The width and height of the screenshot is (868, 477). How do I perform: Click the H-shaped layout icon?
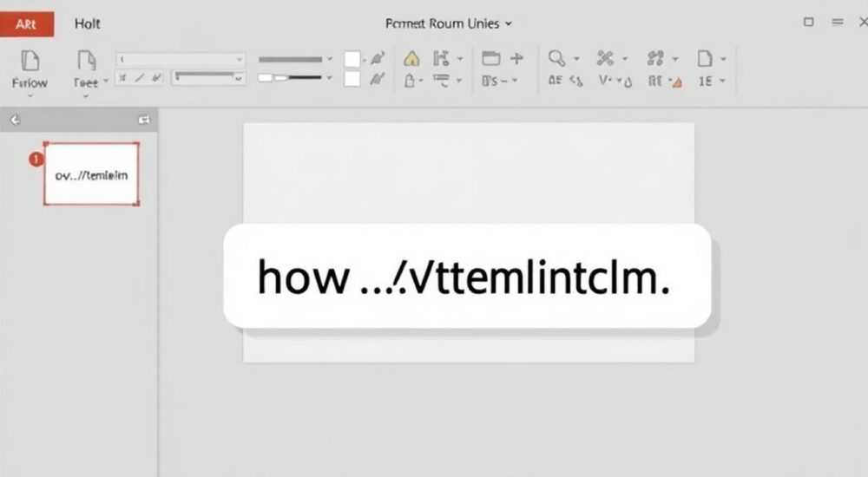click(x=441, y=58)
